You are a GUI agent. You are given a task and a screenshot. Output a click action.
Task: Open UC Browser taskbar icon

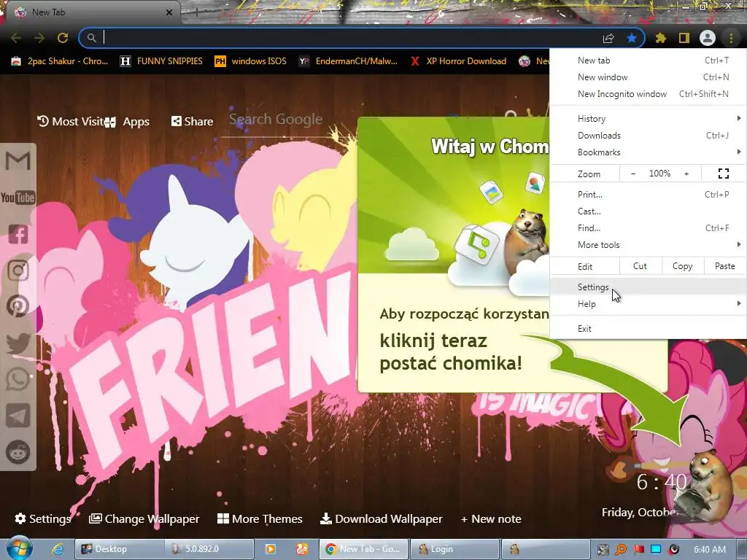coord(302,549)
